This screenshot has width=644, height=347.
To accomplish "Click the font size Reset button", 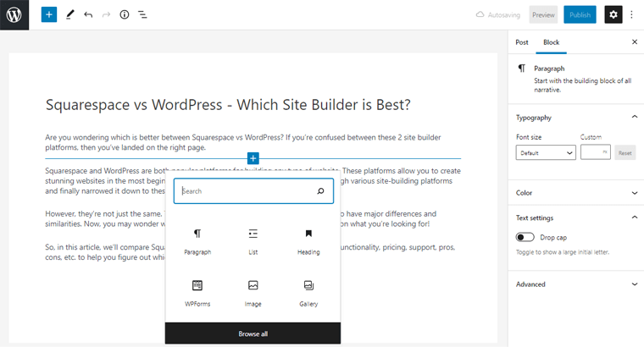I will tap(625, 152).
